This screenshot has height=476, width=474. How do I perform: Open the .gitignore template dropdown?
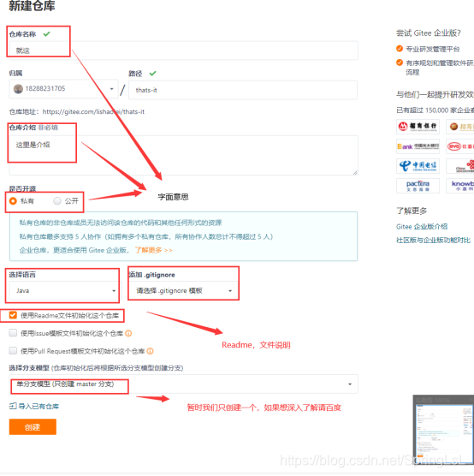pyautogui.click(x=183, y=290)
